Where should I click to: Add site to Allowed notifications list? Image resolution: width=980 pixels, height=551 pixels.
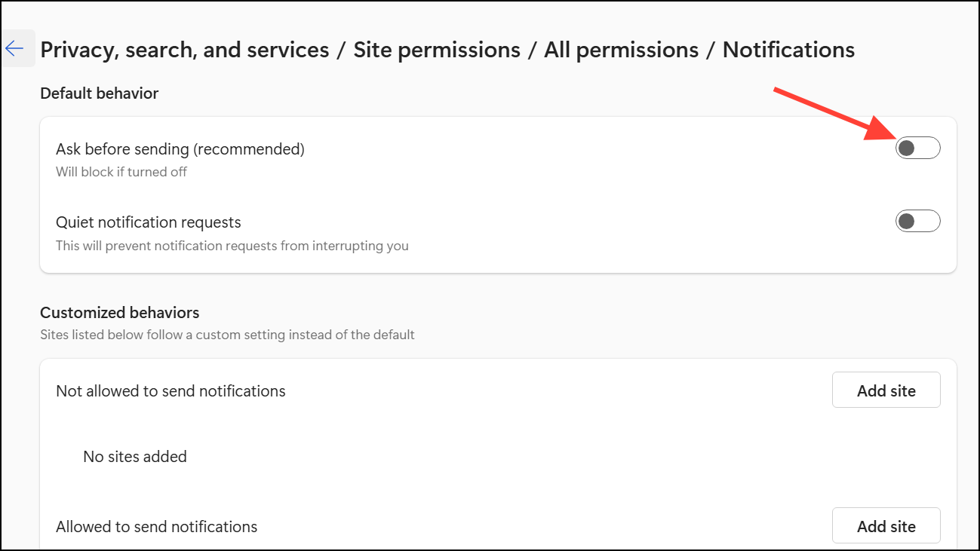click(886, 526)
